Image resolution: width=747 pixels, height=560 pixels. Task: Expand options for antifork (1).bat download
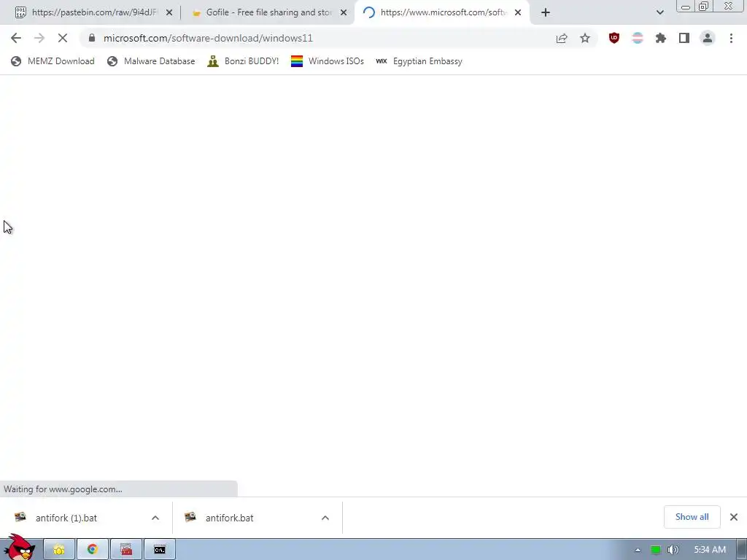[x=155, y=518]
